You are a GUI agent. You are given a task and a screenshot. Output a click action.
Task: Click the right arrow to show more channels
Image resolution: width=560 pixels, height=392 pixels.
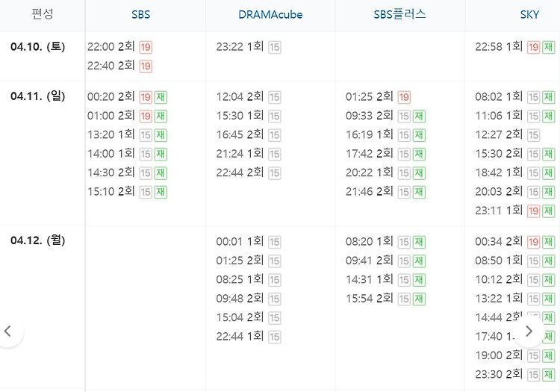529,331
